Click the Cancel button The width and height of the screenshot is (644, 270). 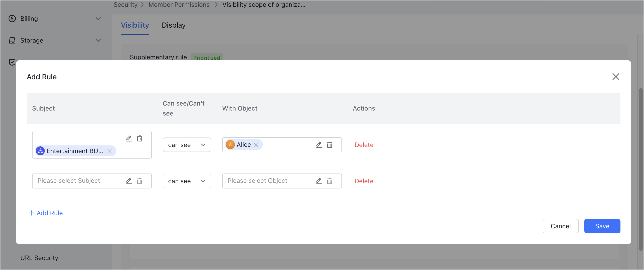561,226
